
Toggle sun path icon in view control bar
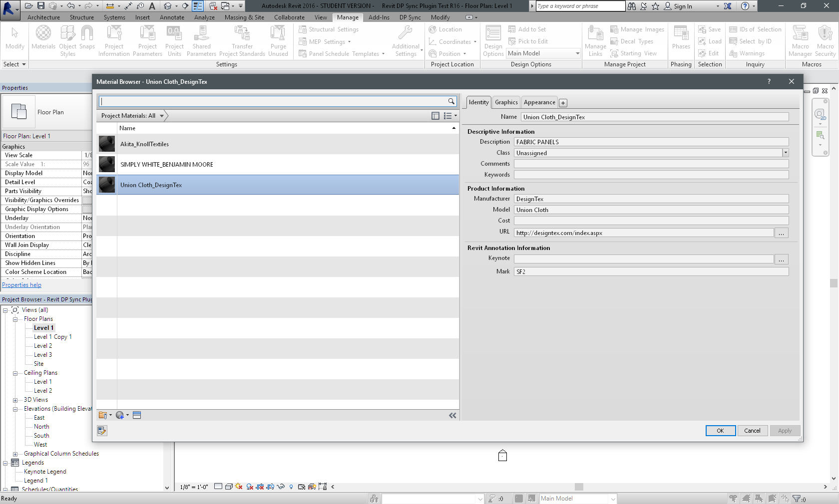pyautogui.click(x=239, y=487)
